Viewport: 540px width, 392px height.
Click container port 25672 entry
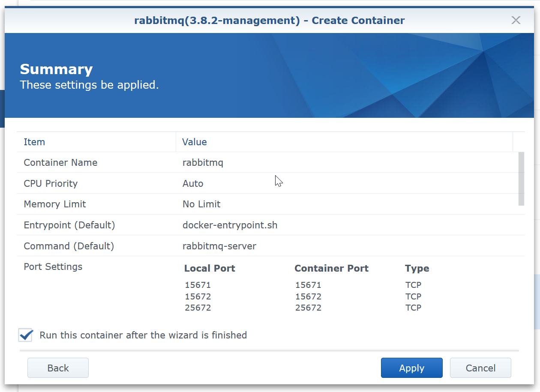click(x=308, y=308)
